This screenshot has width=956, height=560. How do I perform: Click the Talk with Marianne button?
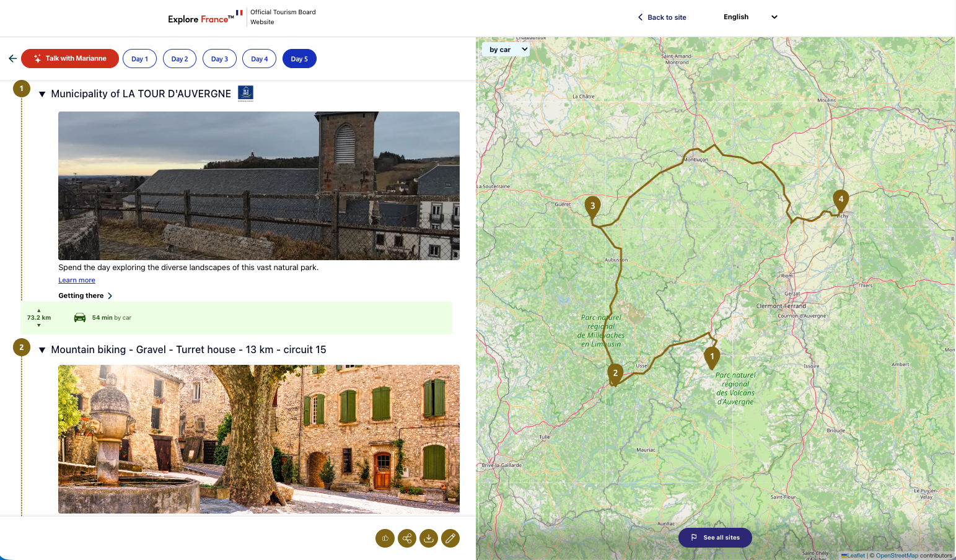click(x=70, y=58)
